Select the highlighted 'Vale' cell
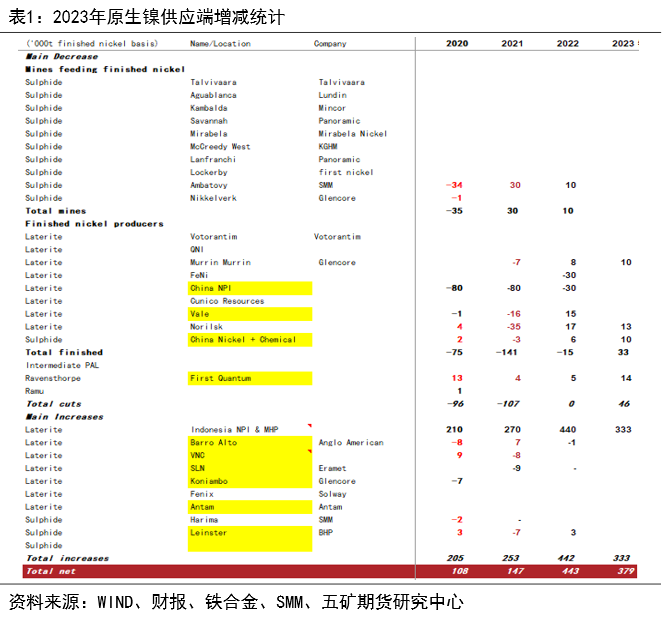 coord(250,314)
